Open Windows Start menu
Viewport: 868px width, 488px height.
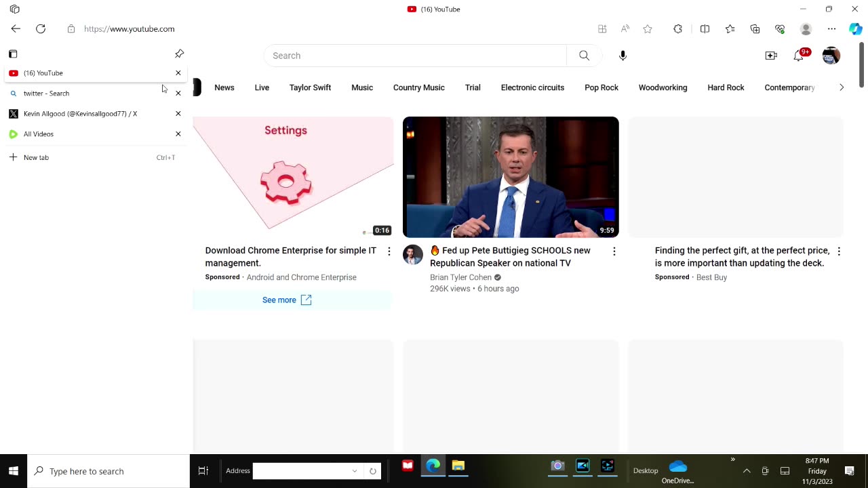pos(14,471)
